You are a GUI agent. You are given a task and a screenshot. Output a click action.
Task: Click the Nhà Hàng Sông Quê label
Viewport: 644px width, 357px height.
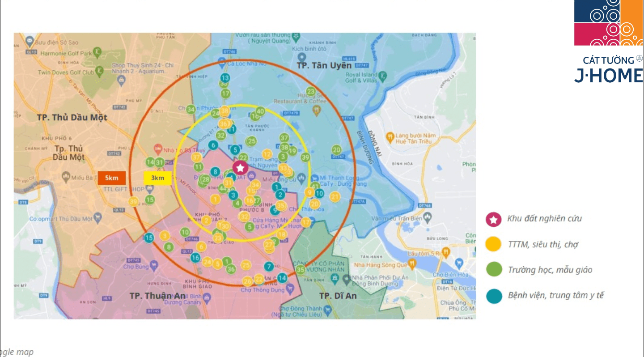point(381,265)
